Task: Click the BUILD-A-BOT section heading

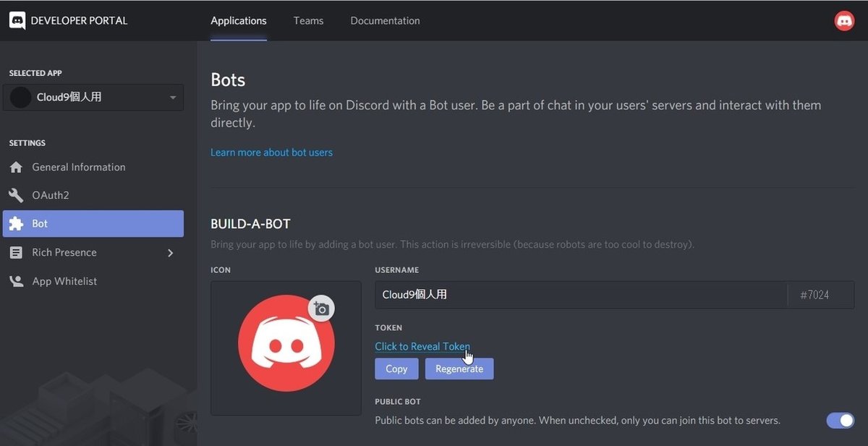Action: click(250, 224)
